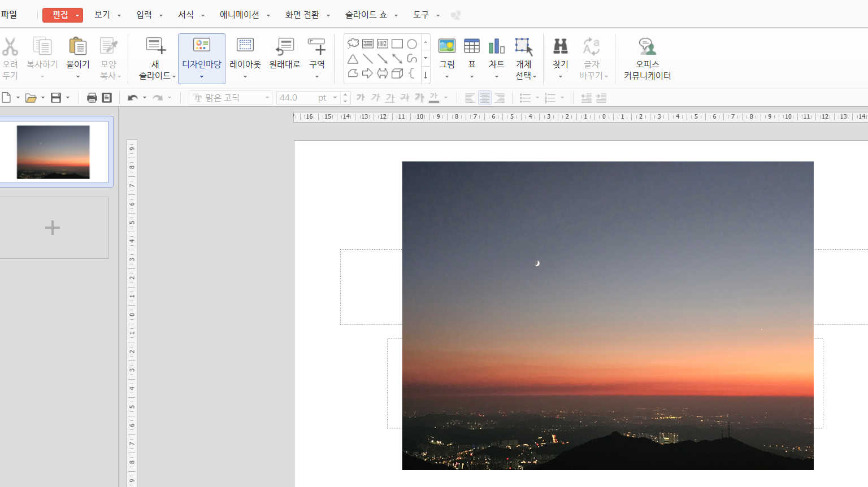The height and width of the screenshot is (487, 868).
Task: Open font color dropdown arrow
Action: (x=446, y=98)
